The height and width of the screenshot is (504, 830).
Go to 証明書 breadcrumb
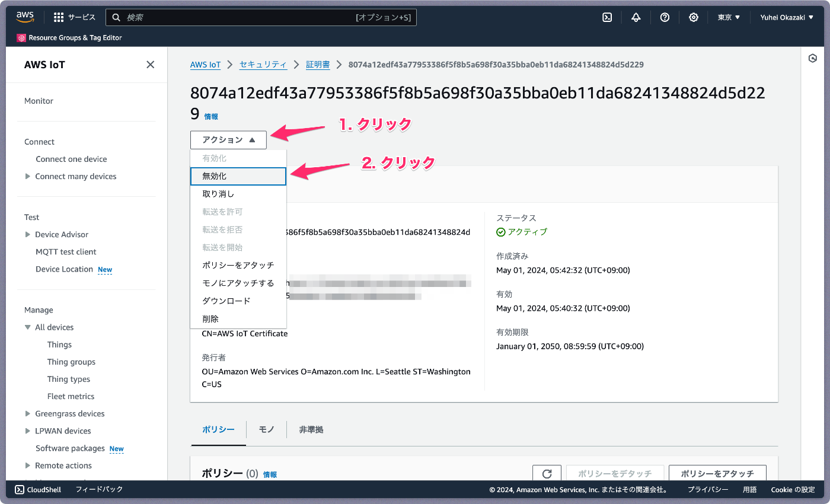point(318,65)
